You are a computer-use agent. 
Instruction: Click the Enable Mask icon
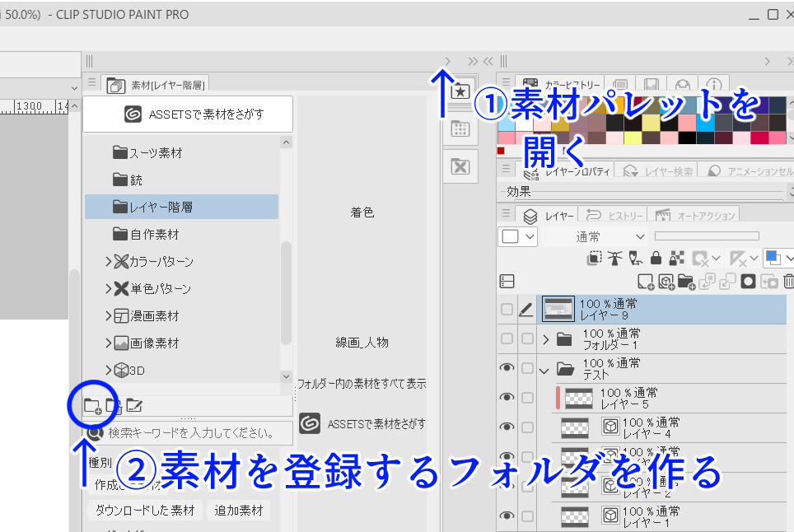(700, 259)
